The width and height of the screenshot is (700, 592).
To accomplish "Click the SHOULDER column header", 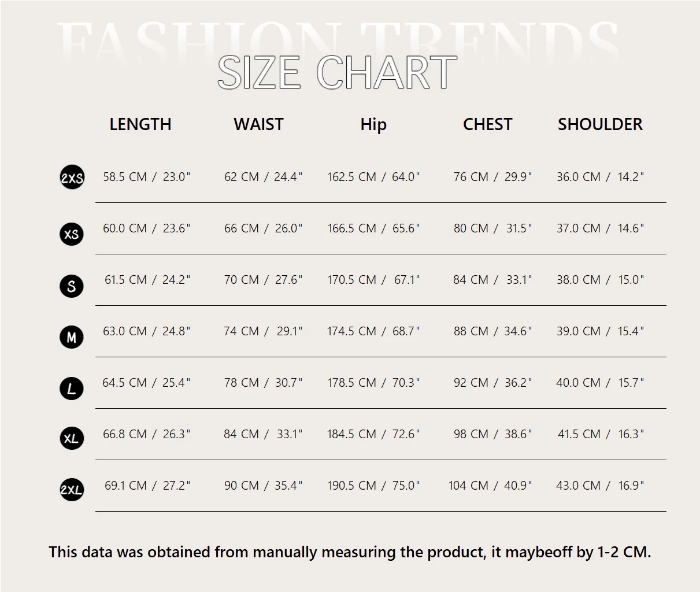I will [x=600, y=124].
